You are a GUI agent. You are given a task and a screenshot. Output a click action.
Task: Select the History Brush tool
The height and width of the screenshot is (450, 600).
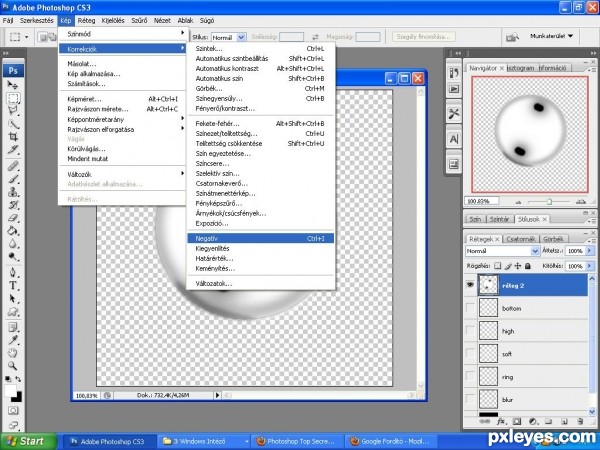click(13, 205)
